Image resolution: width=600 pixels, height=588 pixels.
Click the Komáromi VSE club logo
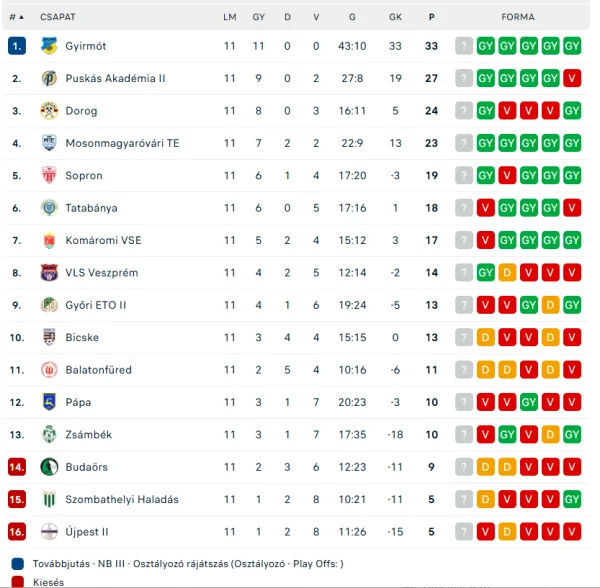[x=49, y=240]
